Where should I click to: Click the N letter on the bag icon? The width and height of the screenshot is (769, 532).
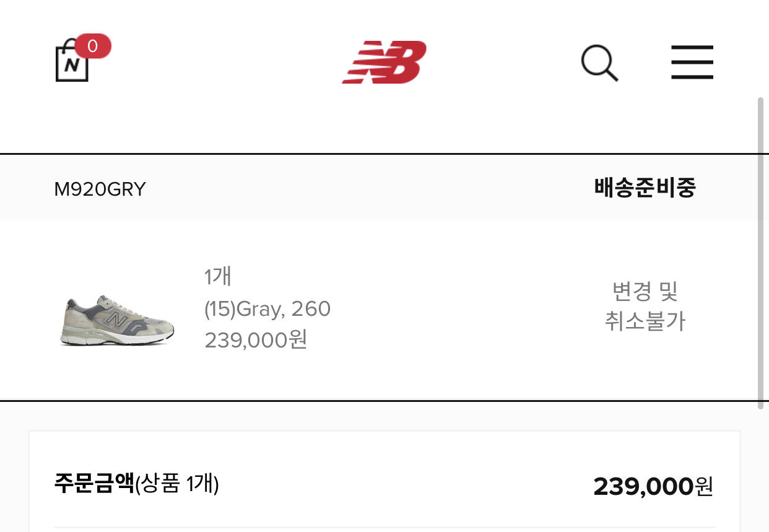[x=72, y=66]
